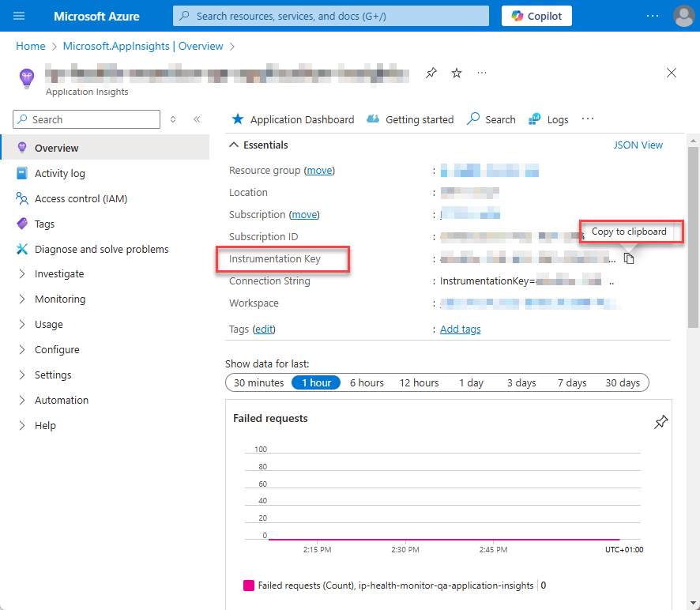The width and height of the screenshot is (700, 610).
Task: Open Application Dashboard
Action: (x=293, y=119)
